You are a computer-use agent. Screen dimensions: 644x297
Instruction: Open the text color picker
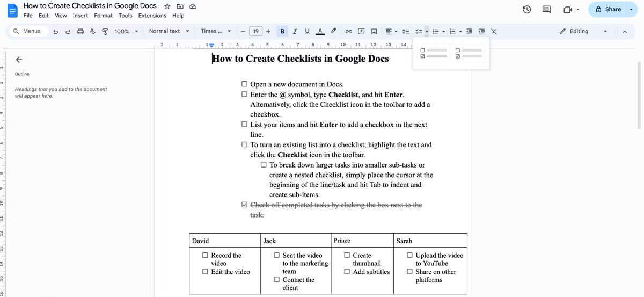click(320, 31)
